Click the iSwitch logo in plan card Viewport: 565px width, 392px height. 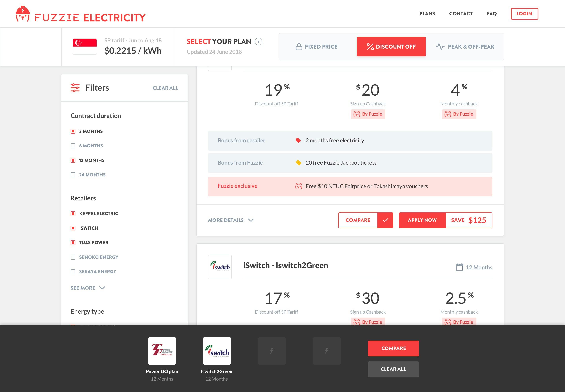pos(220,267)
